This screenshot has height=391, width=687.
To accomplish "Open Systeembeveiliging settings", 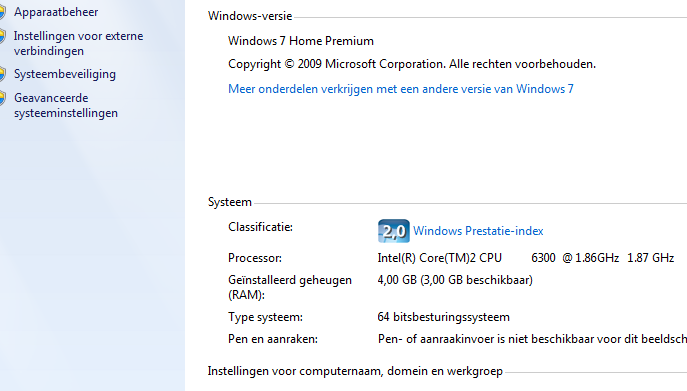I will coord(65,74).
